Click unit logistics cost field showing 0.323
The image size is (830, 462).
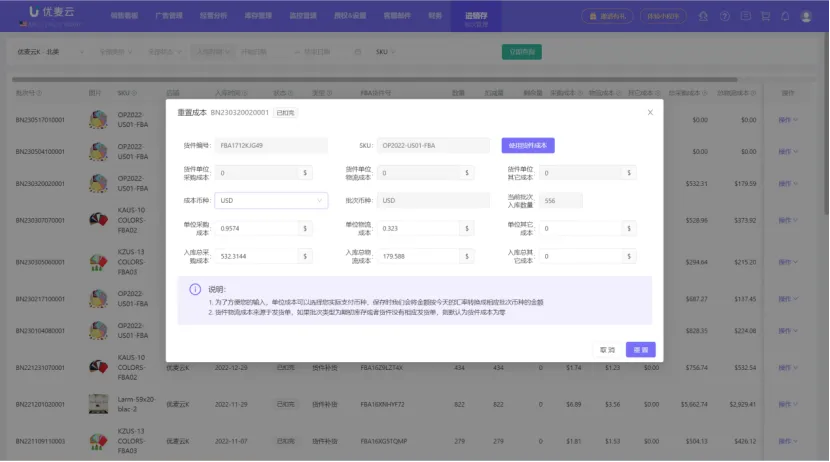point(426,229)
